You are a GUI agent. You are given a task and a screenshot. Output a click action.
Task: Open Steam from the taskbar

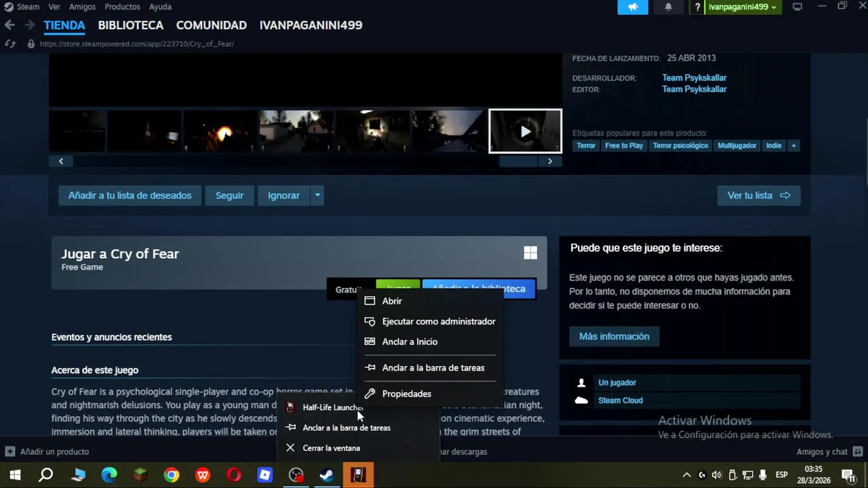[x=327, y=475]
